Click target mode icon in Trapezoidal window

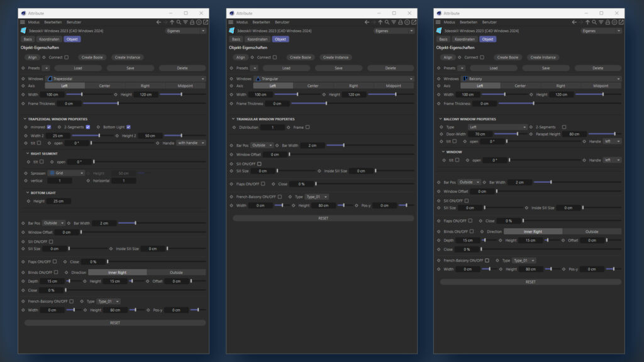coord(199,22)
